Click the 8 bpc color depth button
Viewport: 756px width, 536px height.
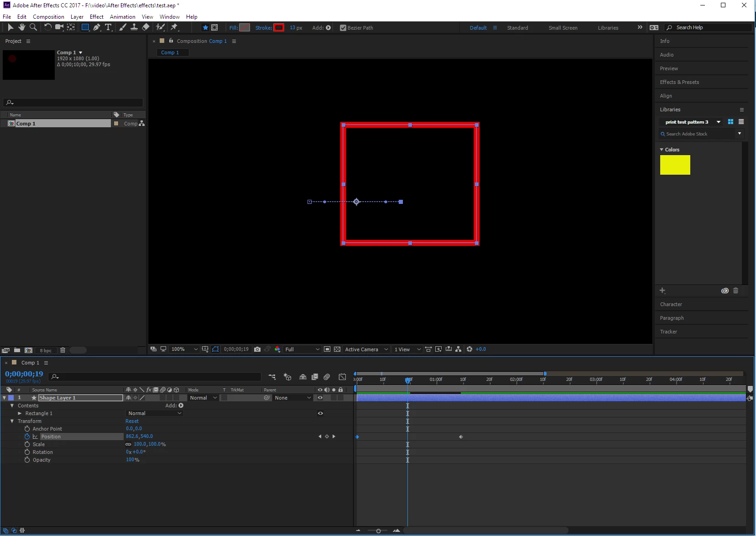(x=46, y=350)
